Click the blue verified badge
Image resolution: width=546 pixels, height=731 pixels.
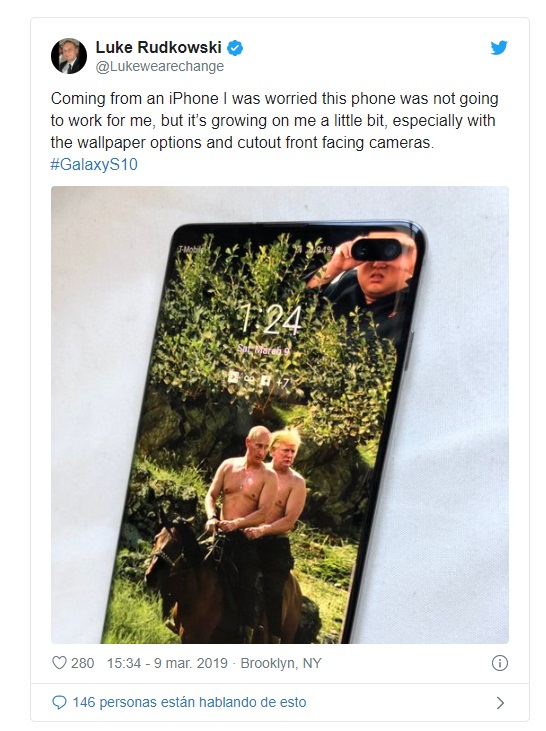(235, 48)
